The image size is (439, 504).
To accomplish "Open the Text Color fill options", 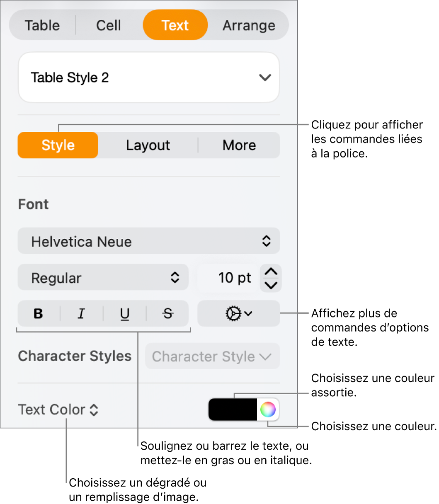I will coord(58,409).
